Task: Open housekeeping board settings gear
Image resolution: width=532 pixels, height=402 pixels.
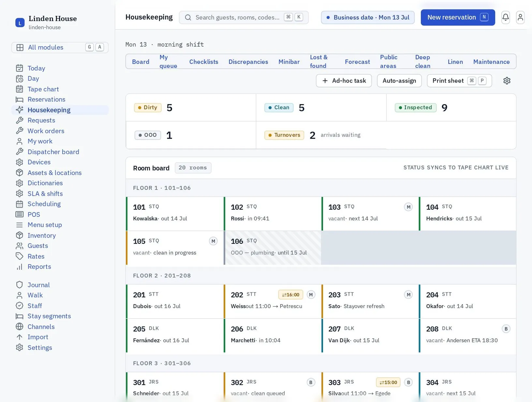Action: (x=507, y=81)
